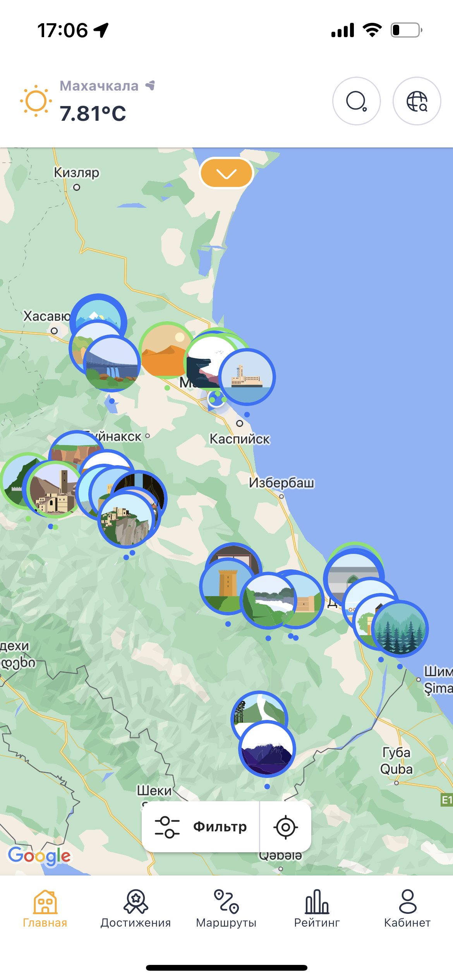Open the Фильтр filter button
The image size is (453, 980).
(201, 827)
